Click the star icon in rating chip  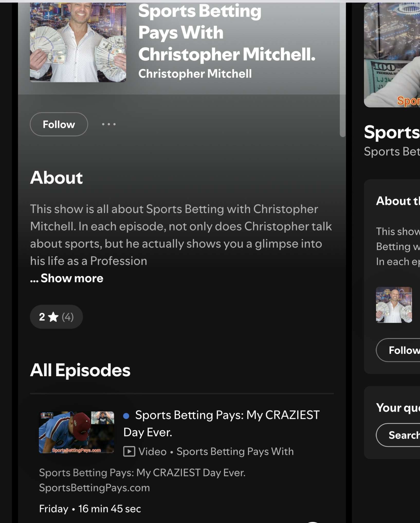click(53, 317)
